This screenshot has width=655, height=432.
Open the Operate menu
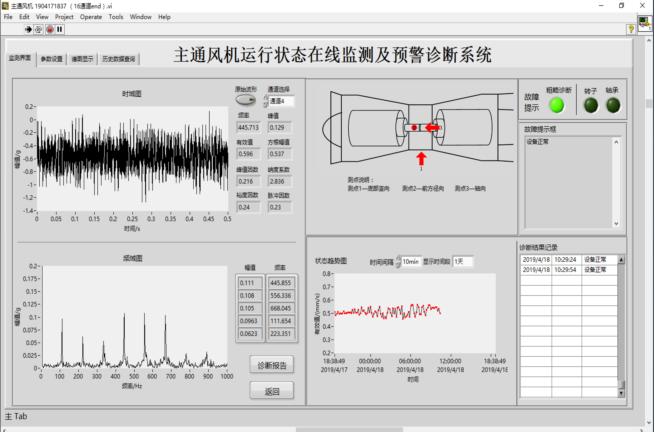point(91,17)
